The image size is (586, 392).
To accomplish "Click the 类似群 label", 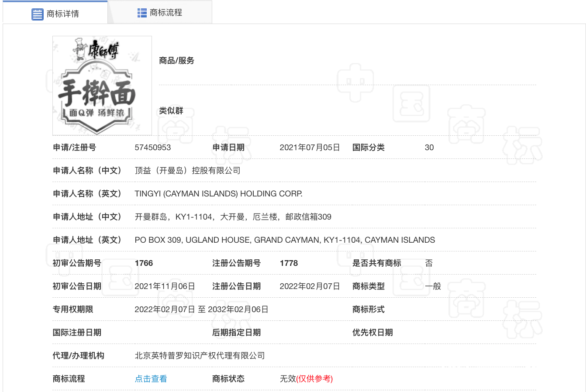I will click(171, 111).
